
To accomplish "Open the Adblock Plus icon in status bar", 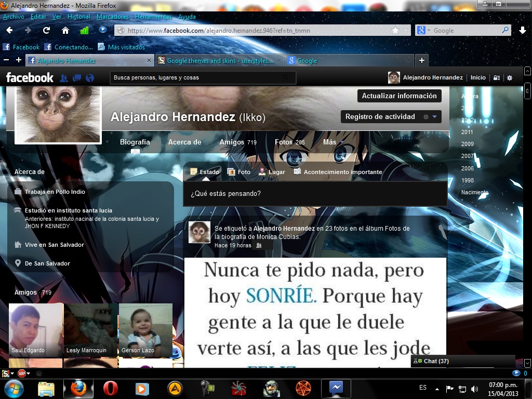I will (x=22, y=374).
